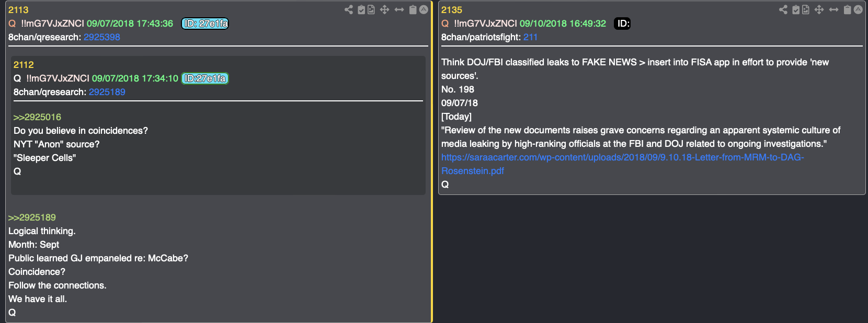Click the share icon on post 2113
The image size is (868, 323).
coord(349,9)
